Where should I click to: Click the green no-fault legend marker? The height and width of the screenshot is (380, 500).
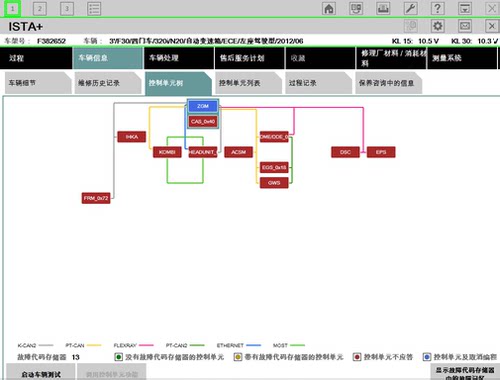click(118, 357)
